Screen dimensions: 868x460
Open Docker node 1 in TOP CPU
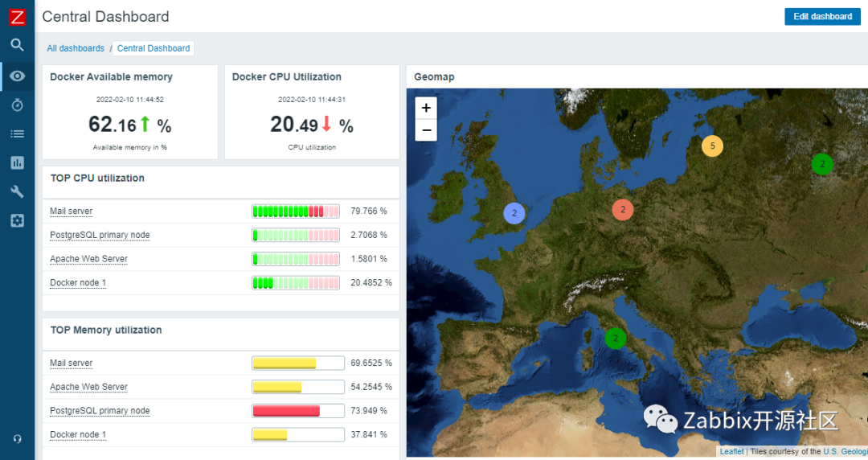(77, 282)
